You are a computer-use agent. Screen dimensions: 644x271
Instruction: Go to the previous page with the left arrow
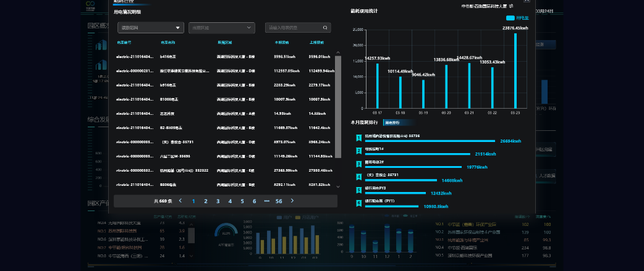click(180, 201)
